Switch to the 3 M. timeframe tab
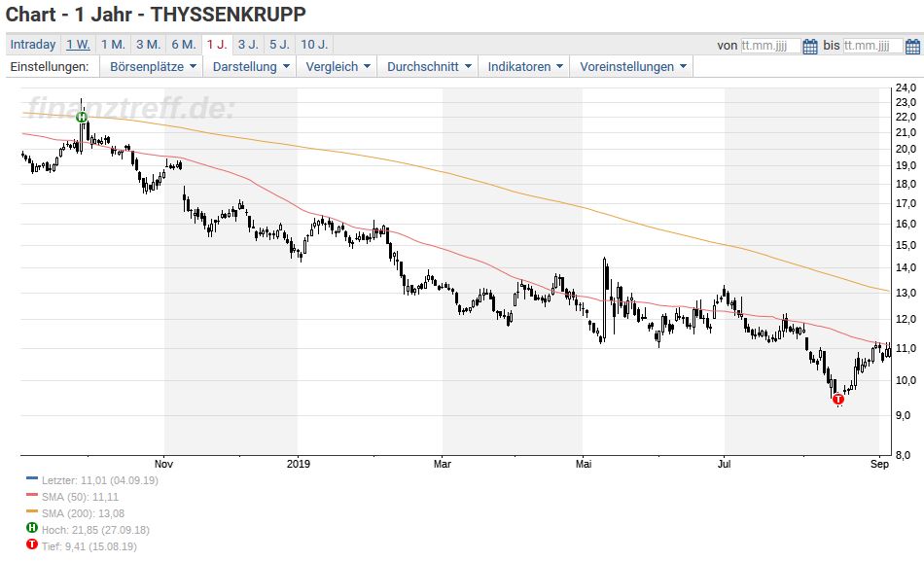924x561 pixels. [x=149, y=45]
